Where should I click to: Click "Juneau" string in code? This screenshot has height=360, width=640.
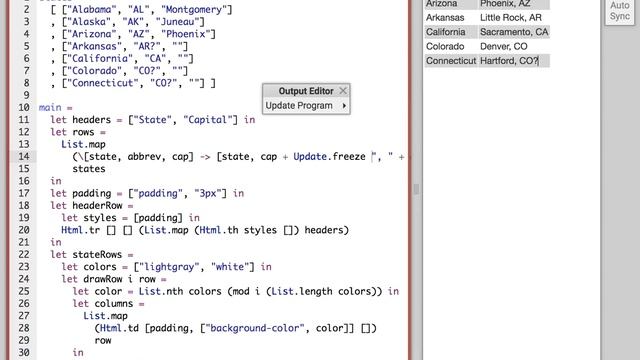click(x=177, y=22)
